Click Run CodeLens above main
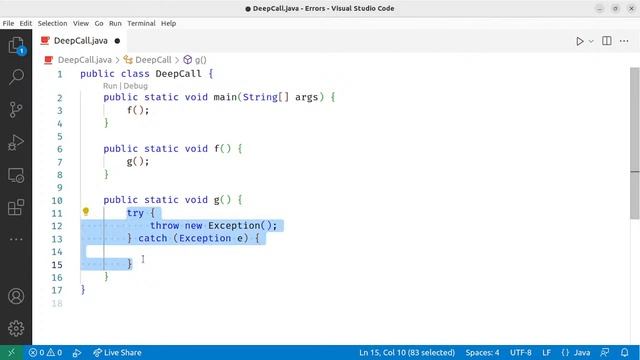The image size is (640, 360). [110, 86]
